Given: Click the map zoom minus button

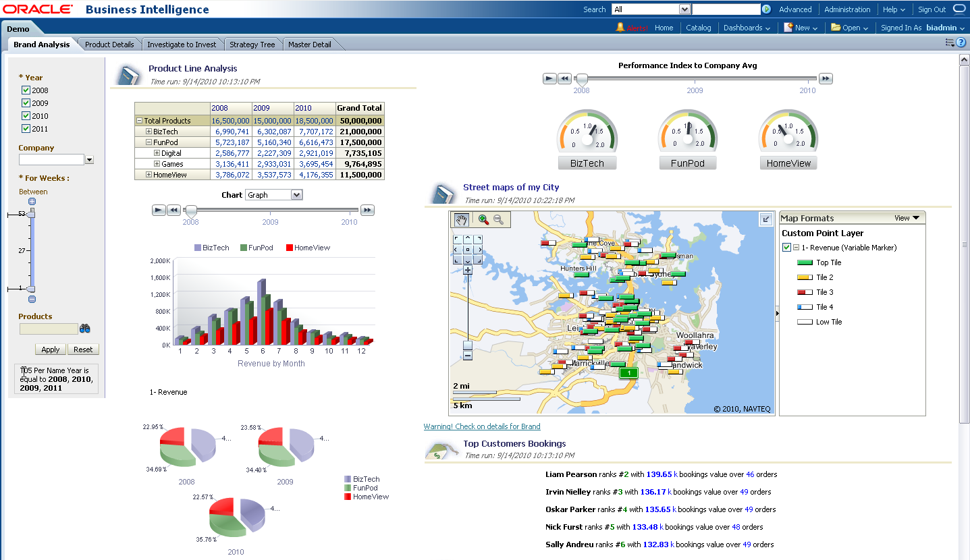Looking at the screenshot, I should point(468,355).
